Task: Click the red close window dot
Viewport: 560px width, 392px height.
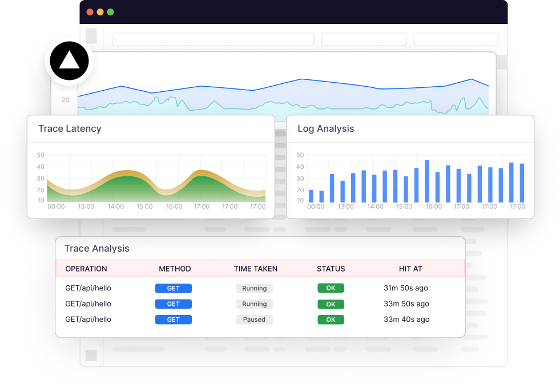Action: (90, 12)
